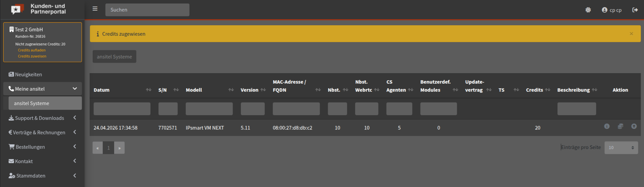Click the IPsmart VM NEXT model cell
644x187 pixels.
tap(205, 128)
